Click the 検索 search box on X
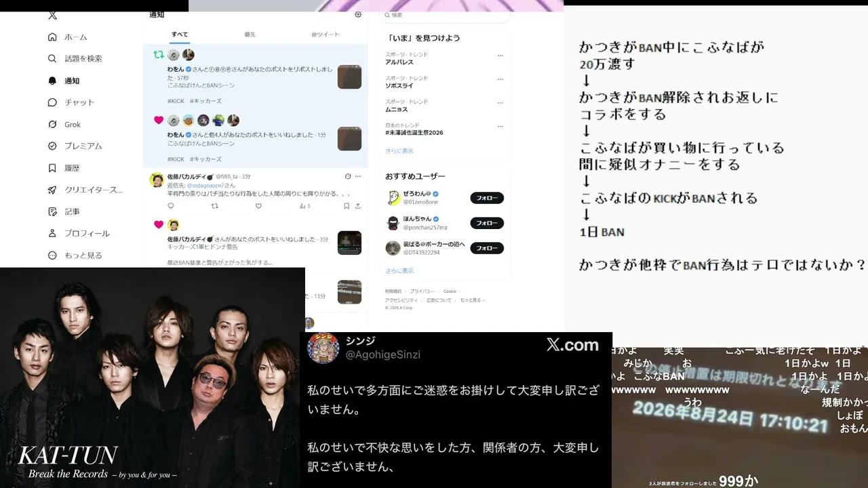This screenshot has height=488, width=868. [444, 15]
